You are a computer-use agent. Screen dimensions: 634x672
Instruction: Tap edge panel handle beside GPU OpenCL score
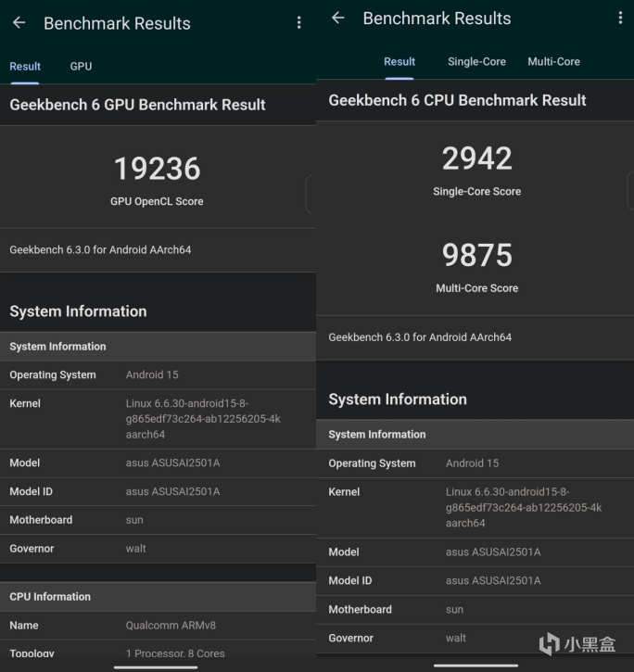311,194
